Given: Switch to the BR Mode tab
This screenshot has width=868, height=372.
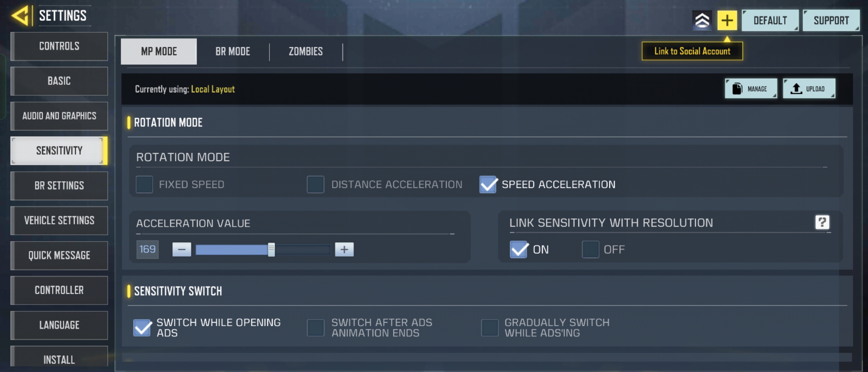Looking at the screenshot, I should coord(232,51).
